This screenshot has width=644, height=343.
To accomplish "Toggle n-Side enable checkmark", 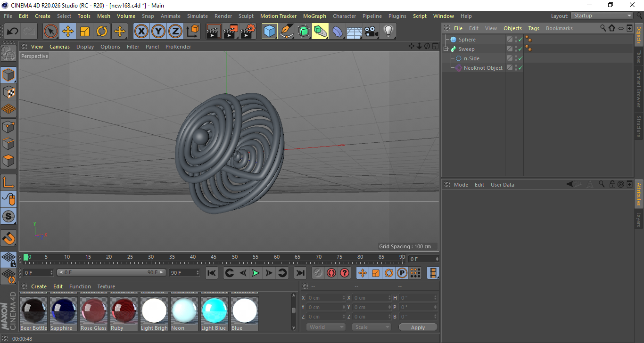I will tap(520, 58).
